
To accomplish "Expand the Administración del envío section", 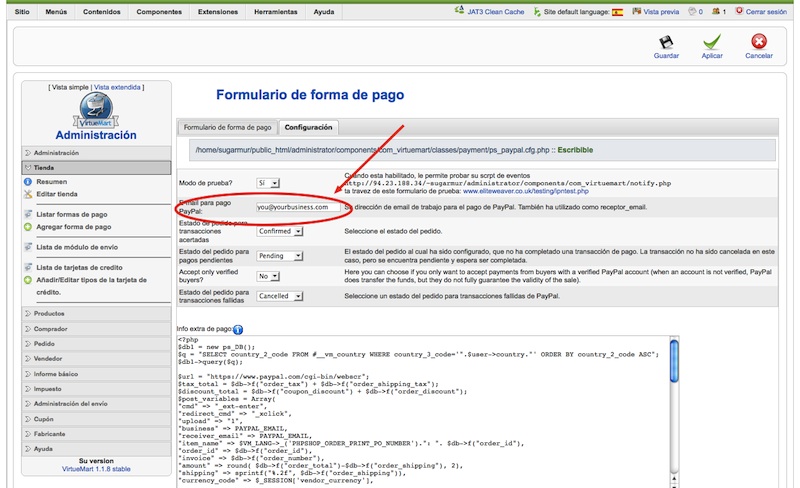I will click(x=96, y=404).
